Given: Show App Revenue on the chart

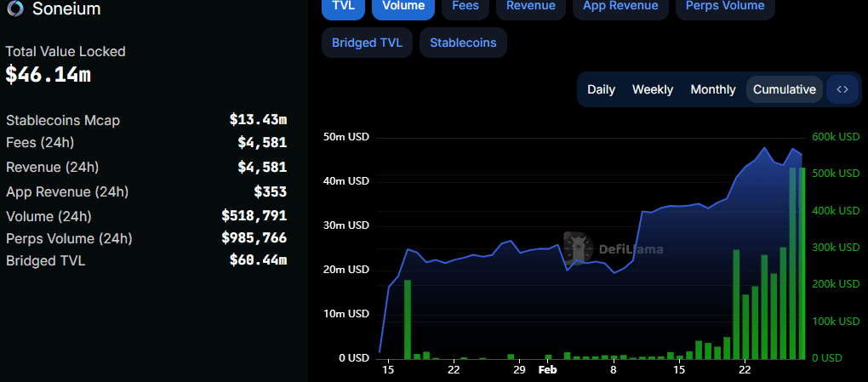Looking at the screenshot, I should pos(620,6).
